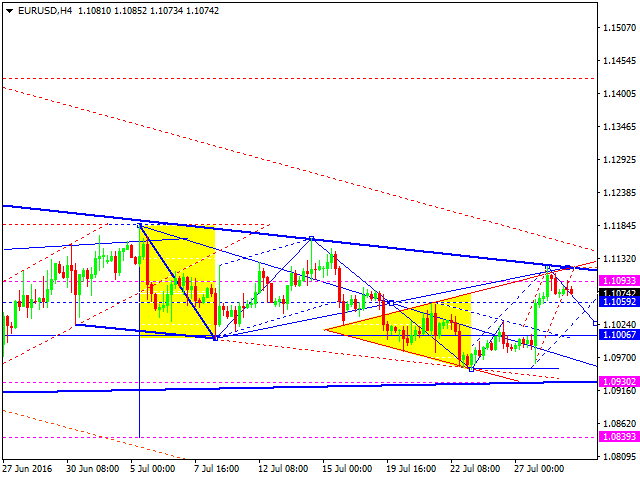
Task: Click the blue 1.10592 level label
Action: point(619,302)
